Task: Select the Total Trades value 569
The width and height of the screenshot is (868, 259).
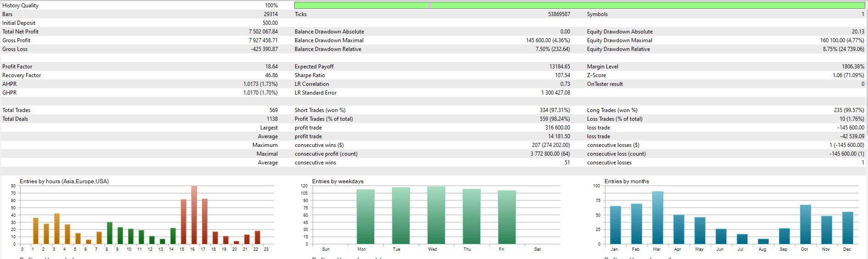Action: tap(274, 110)
